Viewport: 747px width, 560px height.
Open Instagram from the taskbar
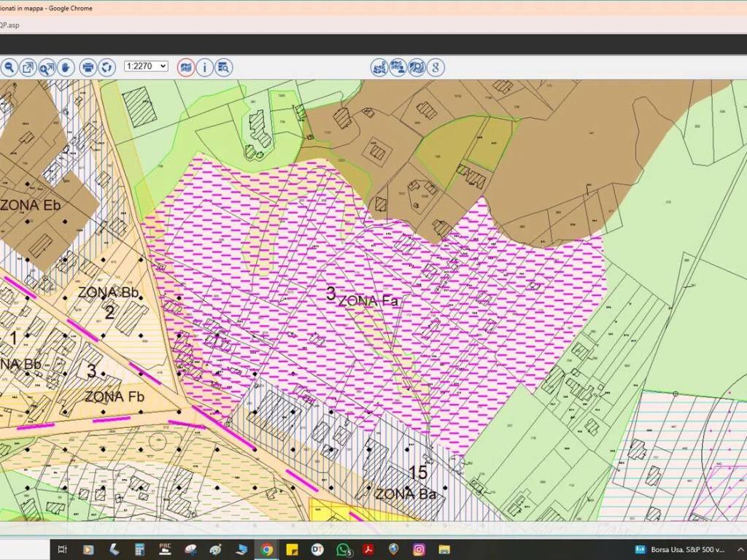coord(419,549)
